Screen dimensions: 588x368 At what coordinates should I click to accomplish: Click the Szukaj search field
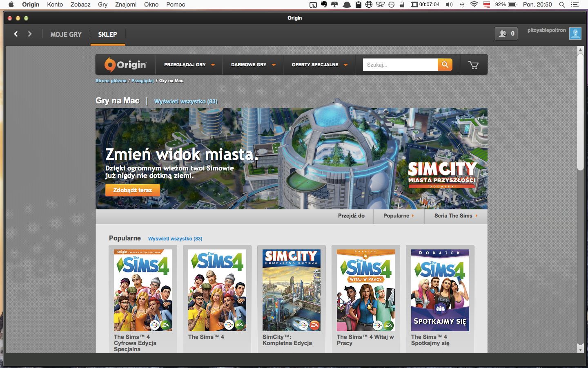pyautogui.click(x=400, y=65)
